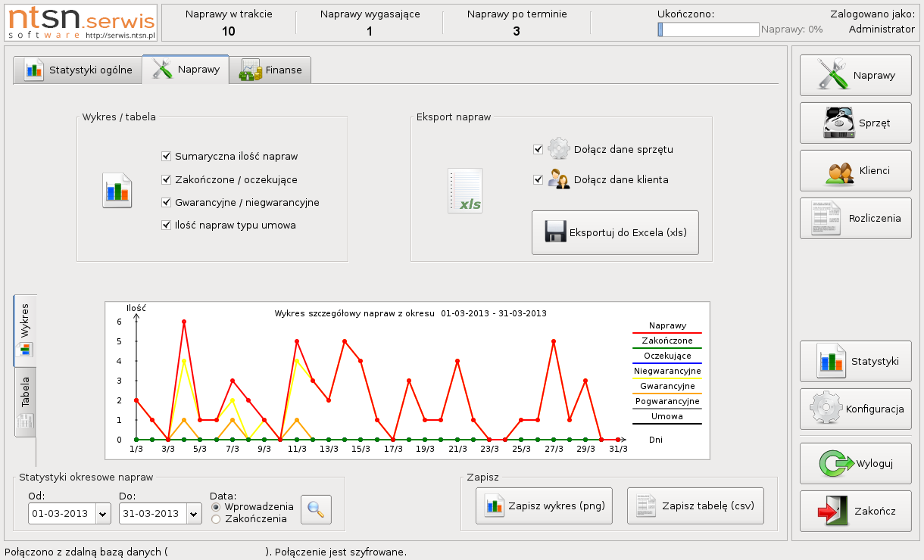Expand the Do end date dropdown

click(x=194, y=514)
